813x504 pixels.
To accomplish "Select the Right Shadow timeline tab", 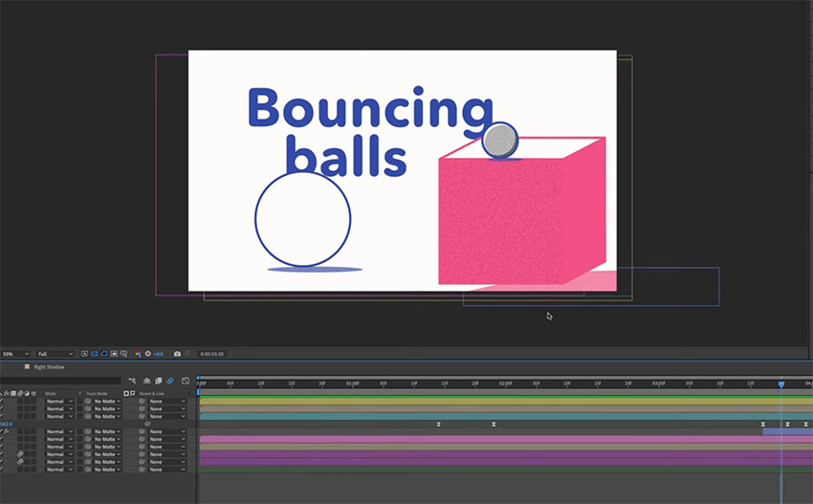I will coord(49,367).
